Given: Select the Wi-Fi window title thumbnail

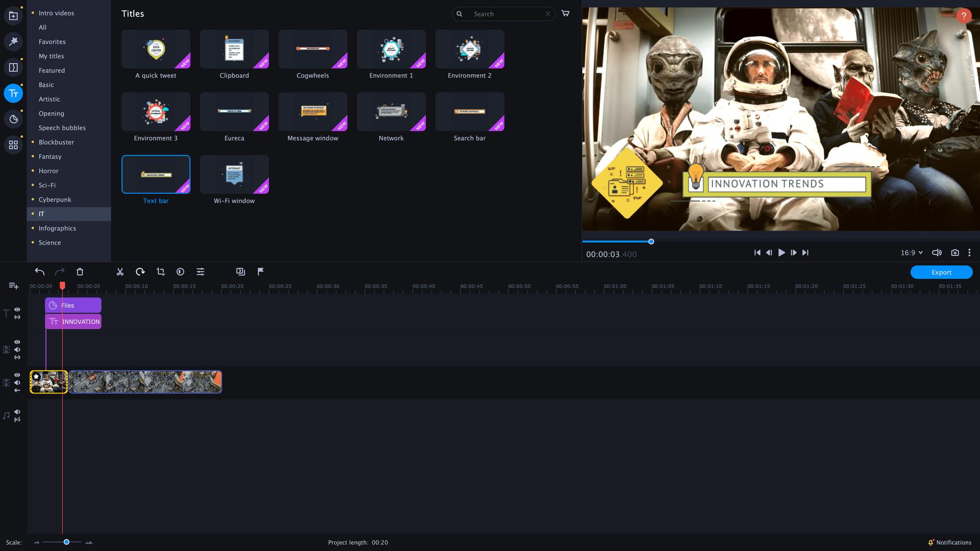Looking at the screenshot, I should (x=234, y=174).
